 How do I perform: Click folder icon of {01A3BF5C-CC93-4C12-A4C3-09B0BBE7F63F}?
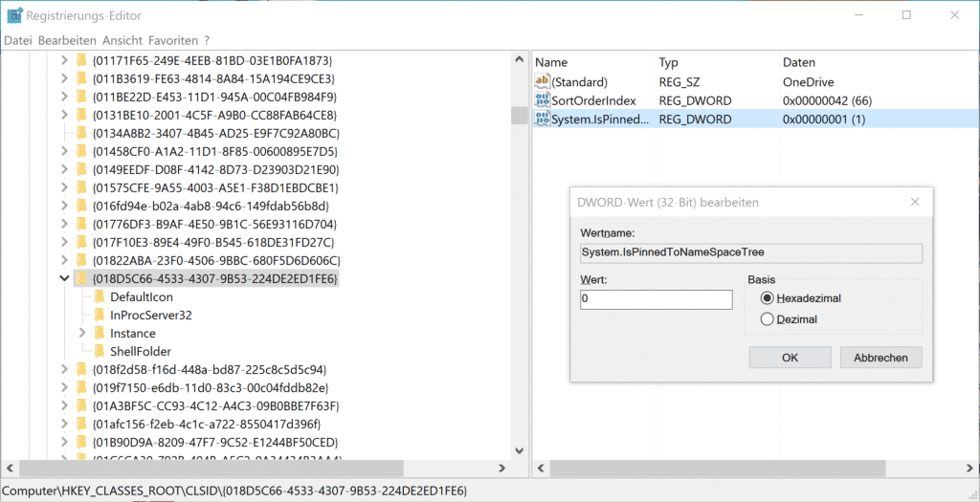click(x=81, y=405)
